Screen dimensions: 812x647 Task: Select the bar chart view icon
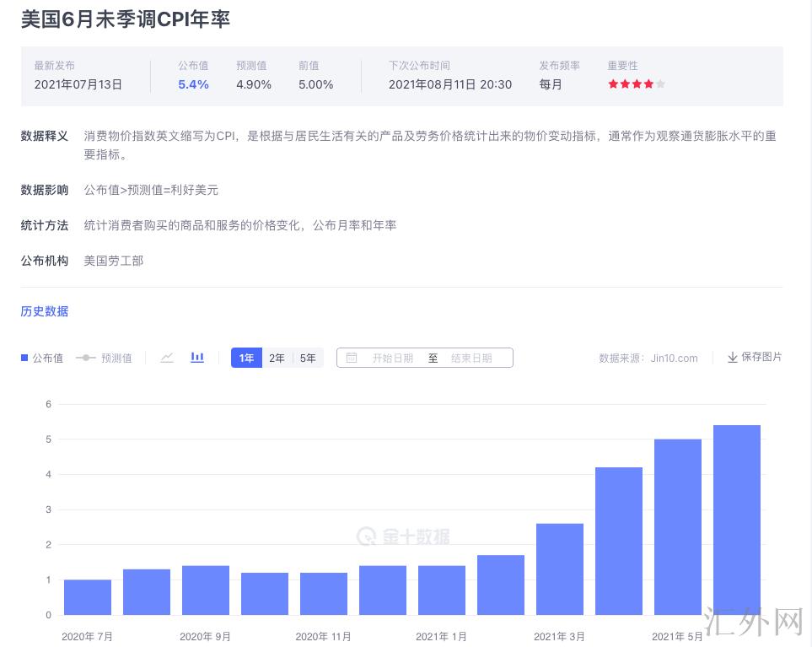tap(197, 358)
